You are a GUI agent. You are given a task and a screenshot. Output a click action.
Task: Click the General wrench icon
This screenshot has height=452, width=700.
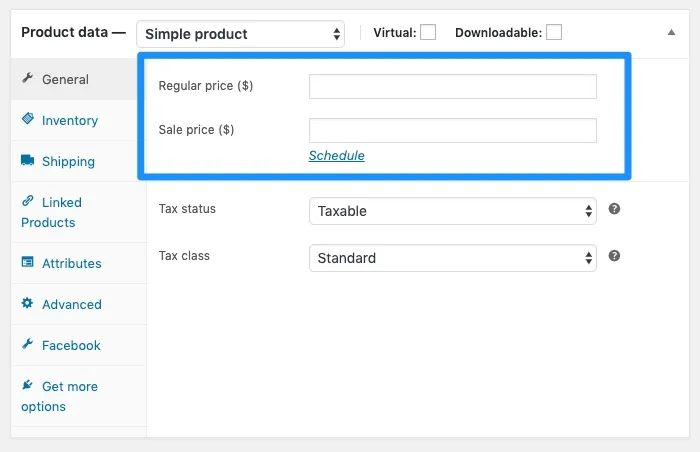(28, 79)
